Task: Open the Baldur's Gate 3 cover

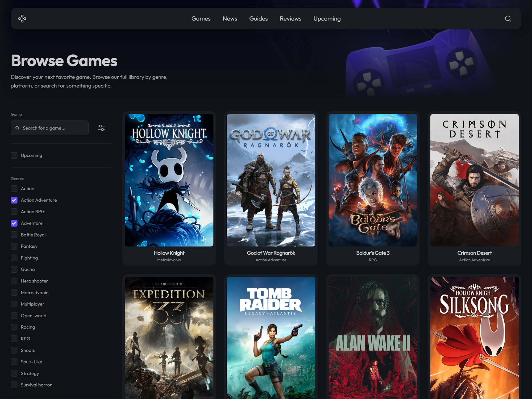Action: point(373,180)
